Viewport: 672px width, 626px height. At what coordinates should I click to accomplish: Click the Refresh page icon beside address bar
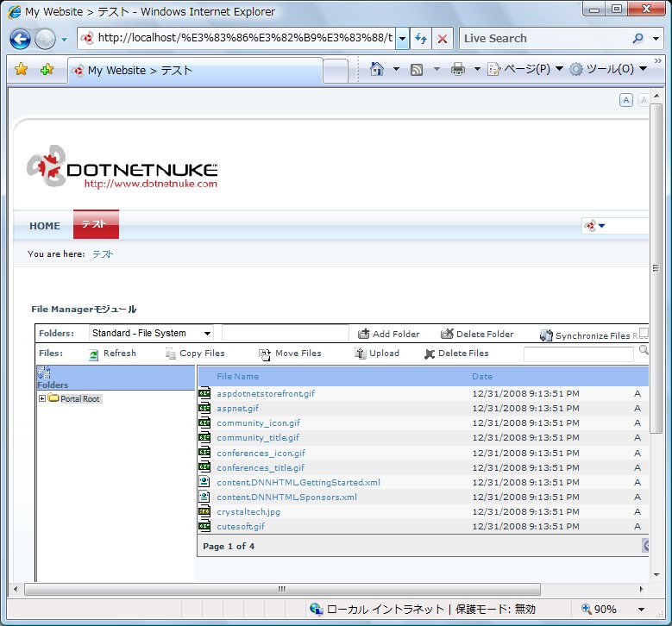pyautogui.click(x=420, y=39)
